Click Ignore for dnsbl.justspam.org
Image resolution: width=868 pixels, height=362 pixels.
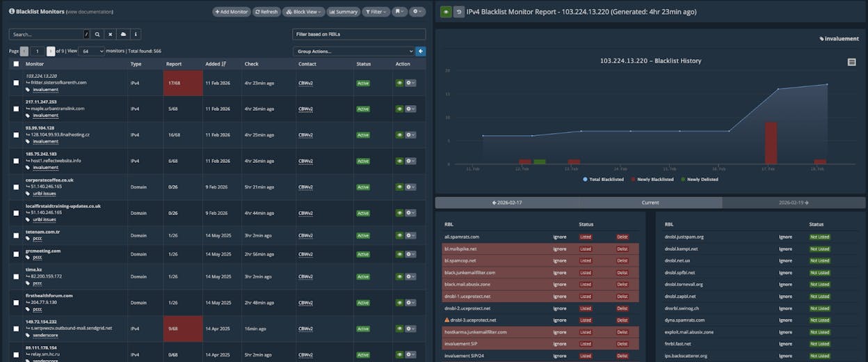(786, 237)
